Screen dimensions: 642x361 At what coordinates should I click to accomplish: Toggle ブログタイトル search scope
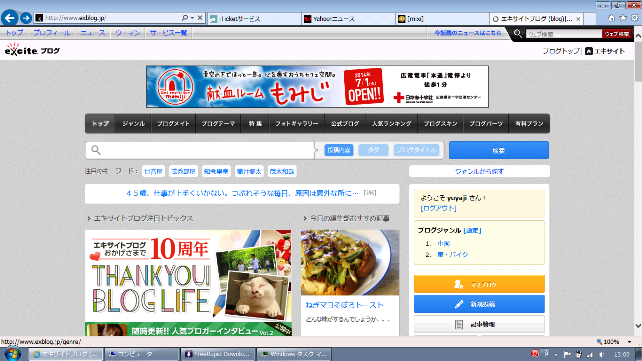point(416,150)
